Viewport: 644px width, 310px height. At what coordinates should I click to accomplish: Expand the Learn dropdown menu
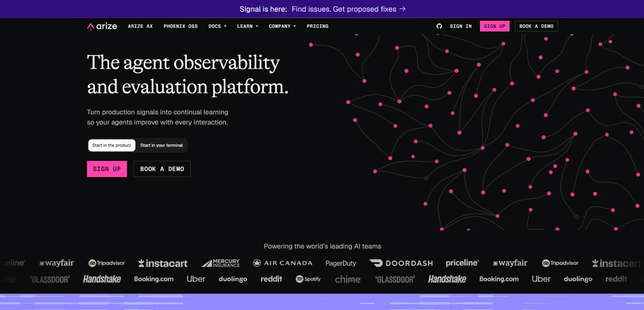click(247, 26)
